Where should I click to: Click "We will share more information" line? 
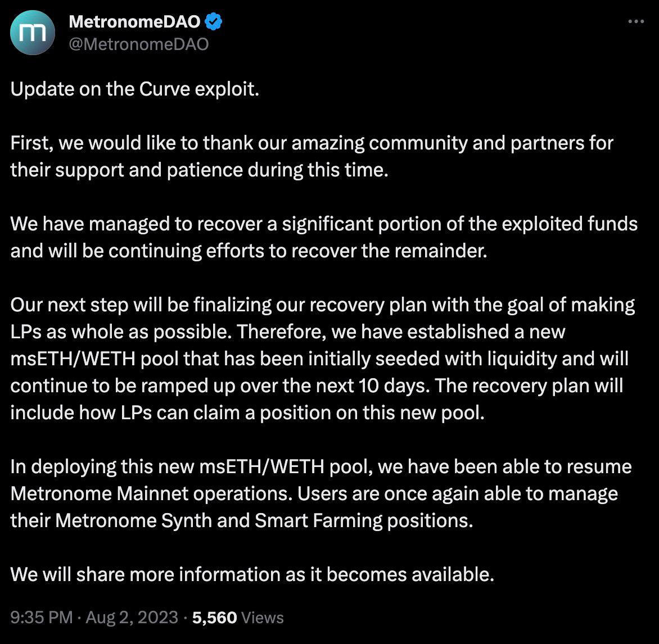(252, 574)
